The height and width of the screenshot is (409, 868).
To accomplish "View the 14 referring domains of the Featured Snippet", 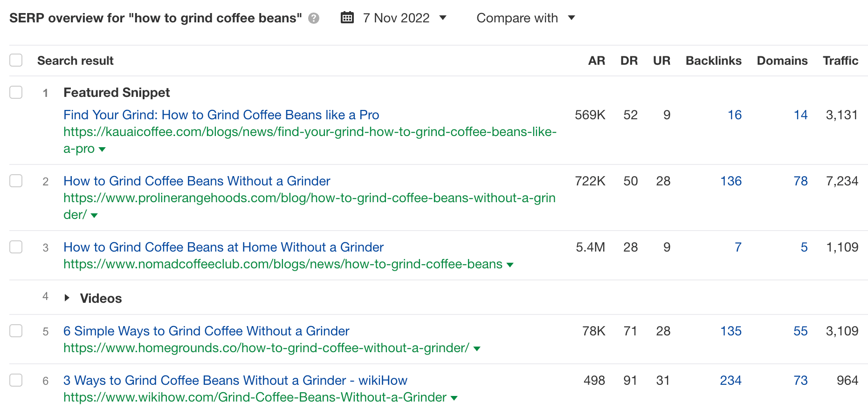I will pyautogui.click(x=801, y=115).
